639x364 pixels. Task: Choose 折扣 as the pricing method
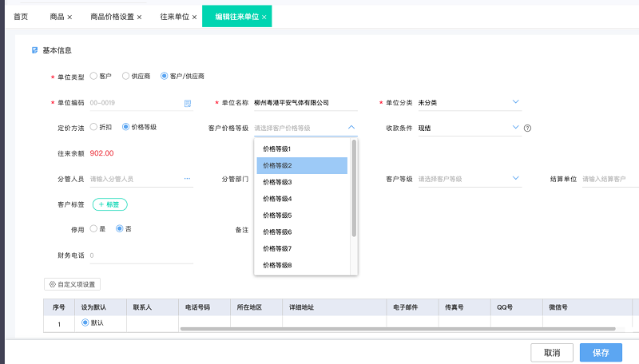point(93,127)
